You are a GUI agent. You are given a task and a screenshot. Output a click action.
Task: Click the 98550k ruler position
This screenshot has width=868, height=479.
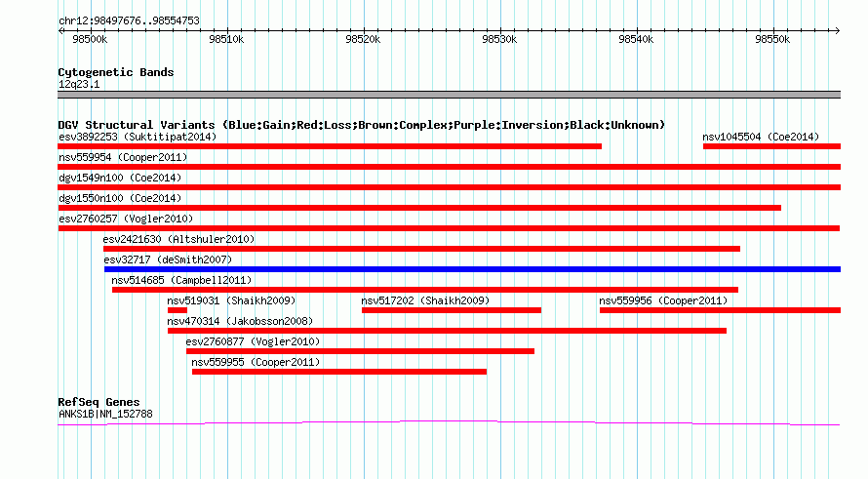[772, 39]
